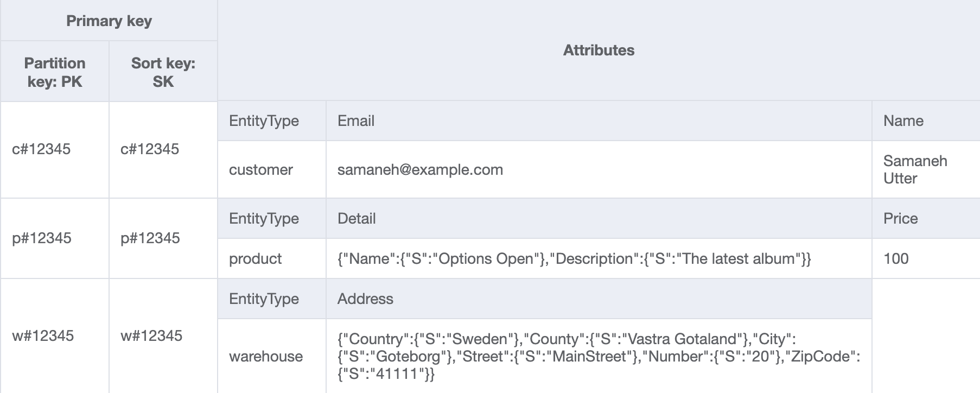The width and height of the screenshot is (980, 393).
Task: Click the Detail attribute header
Action: (x=357, y=219)
